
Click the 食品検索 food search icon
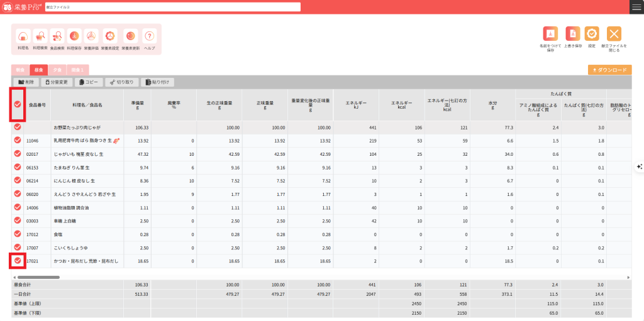click(x=57, y=36)
